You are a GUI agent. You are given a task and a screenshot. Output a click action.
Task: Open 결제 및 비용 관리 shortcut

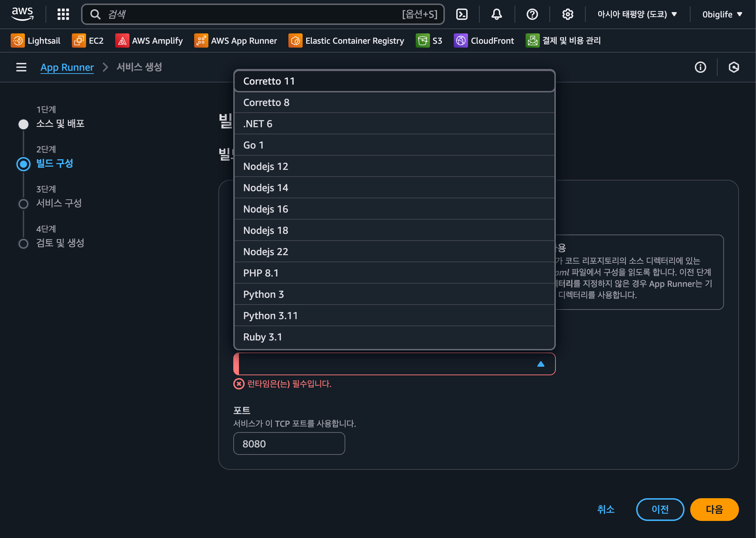563,41
